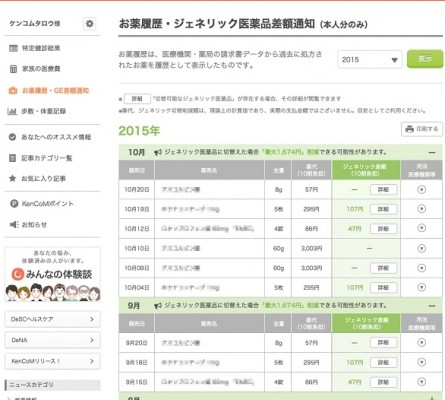
Task: Expand circled arrow for the 10月10日 row
Action: [422, 248]
